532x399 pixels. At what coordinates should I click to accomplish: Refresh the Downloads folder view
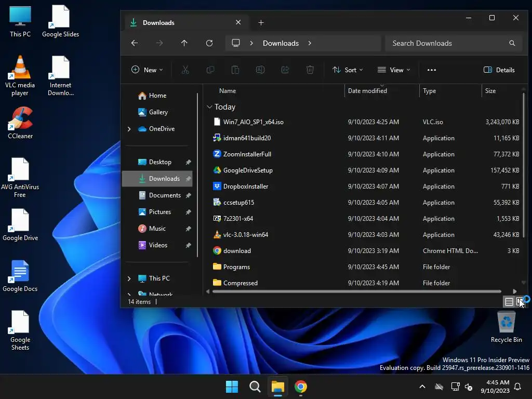(209, 43)
